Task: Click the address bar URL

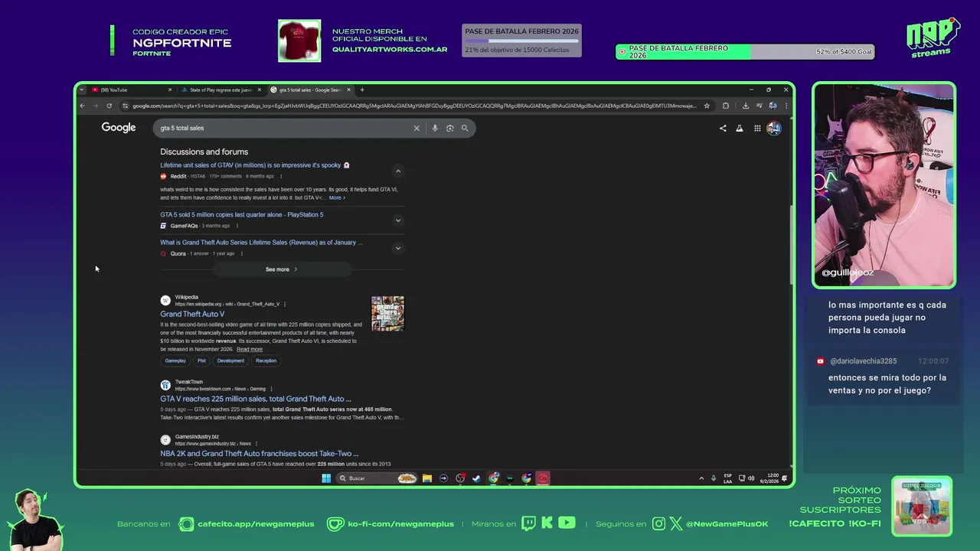Action: pos(413,106)
